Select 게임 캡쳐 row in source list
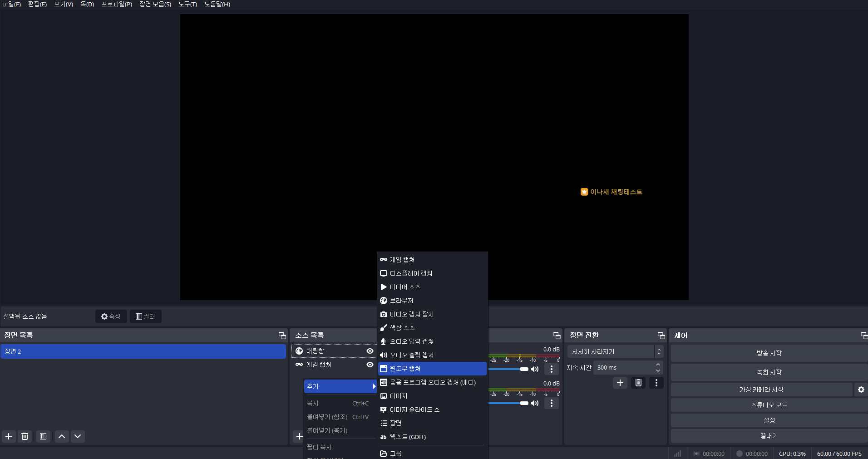The image size is (868, 459). 334,365
